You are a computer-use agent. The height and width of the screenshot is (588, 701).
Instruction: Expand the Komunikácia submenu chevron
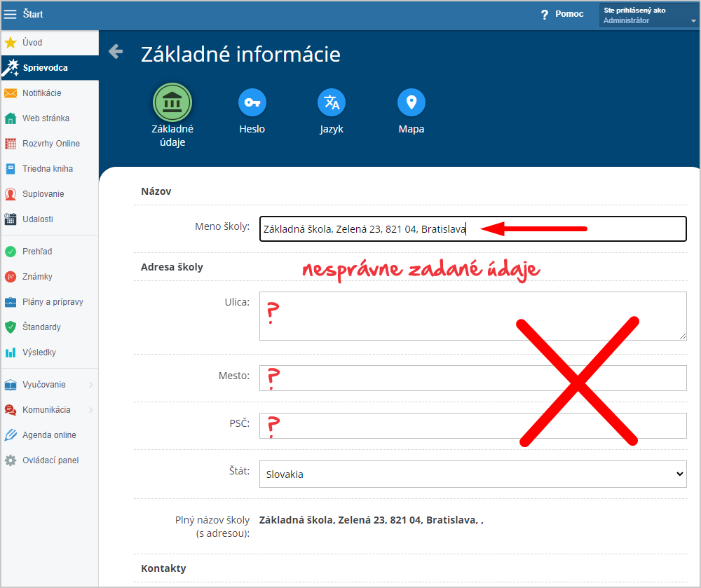pyautogui.click(x=90, y=410)
